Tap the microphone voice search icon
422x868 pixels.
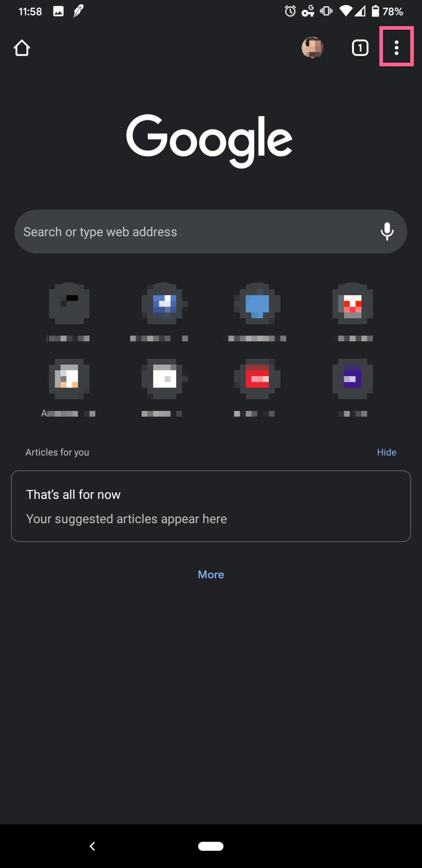387,231
